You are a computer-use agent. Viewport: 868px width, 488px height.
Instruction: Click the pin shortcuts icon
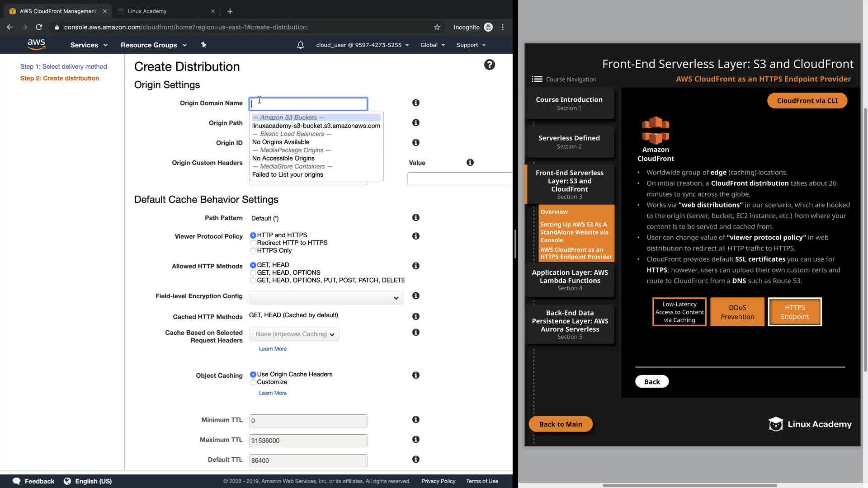(203, 45)
